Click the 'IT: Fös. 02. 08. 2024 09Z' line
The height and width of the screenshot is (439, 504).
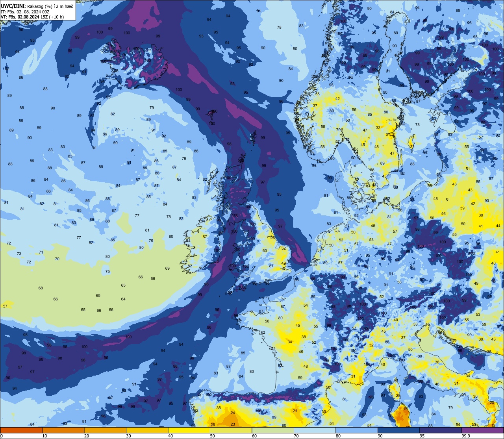tap(25, 11)
